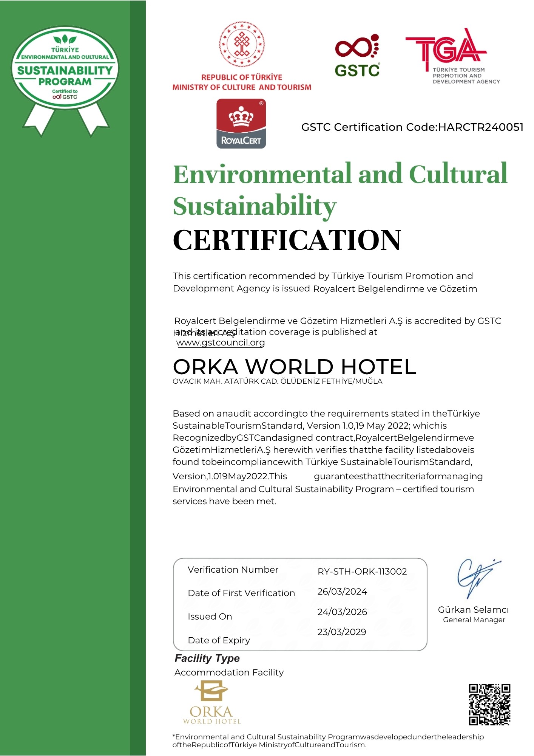534x756 pixels.
Task: Click the 'General Manager' title text
Action: coord(474,620)
